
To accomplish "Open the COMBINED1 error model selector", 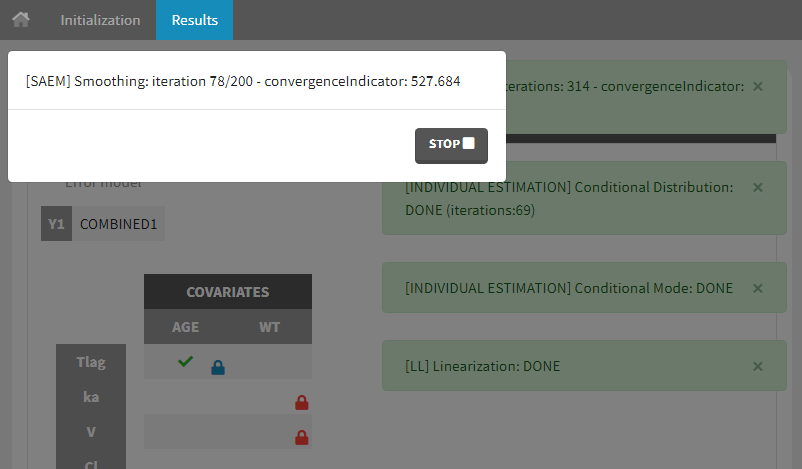I will (119, 224).
